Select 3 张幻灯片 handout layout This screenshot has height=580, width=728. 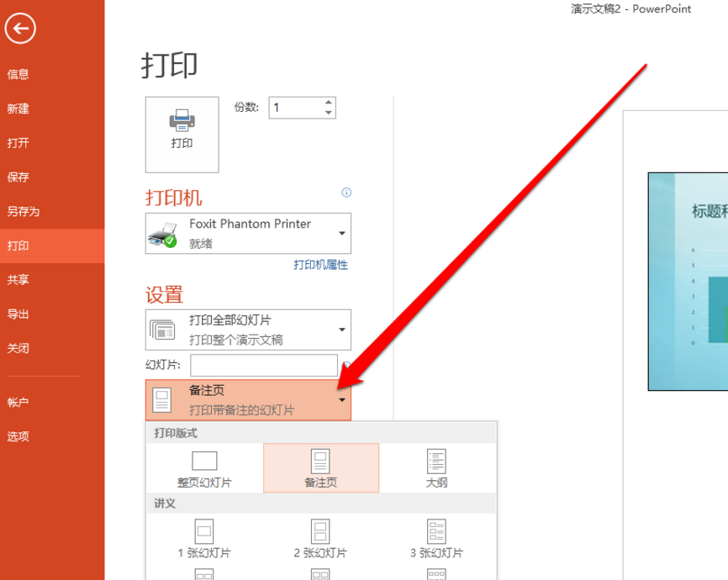(x=436, y=531)
